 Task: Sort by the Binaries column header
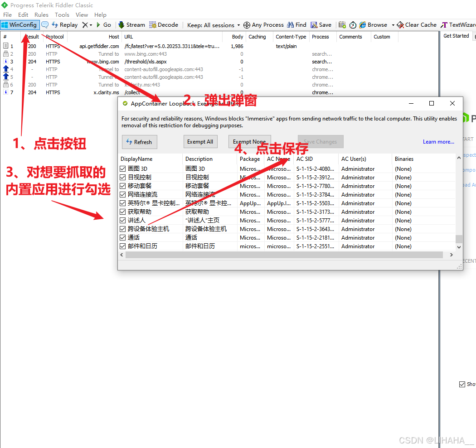tap(424, 159)
